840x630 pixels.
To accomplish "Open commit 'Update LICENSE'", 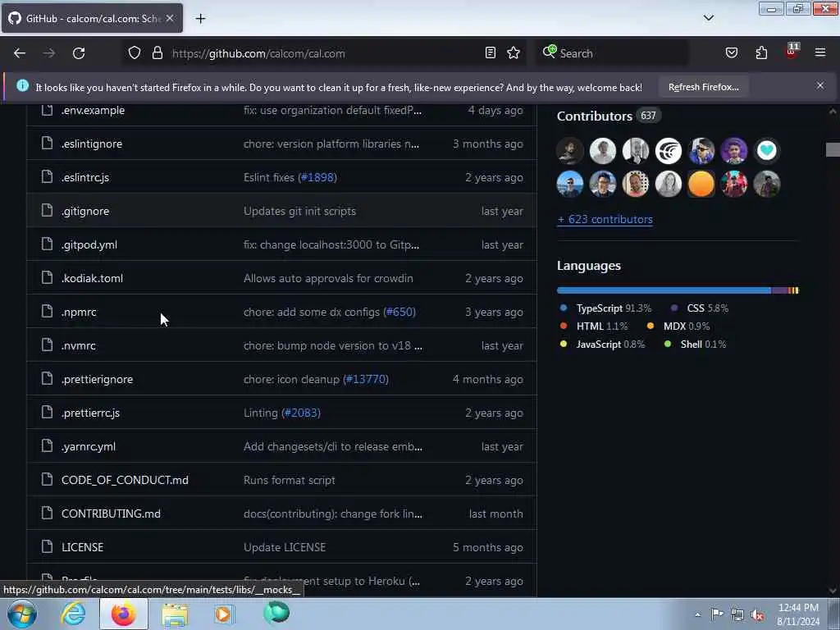I will point(285,547).
